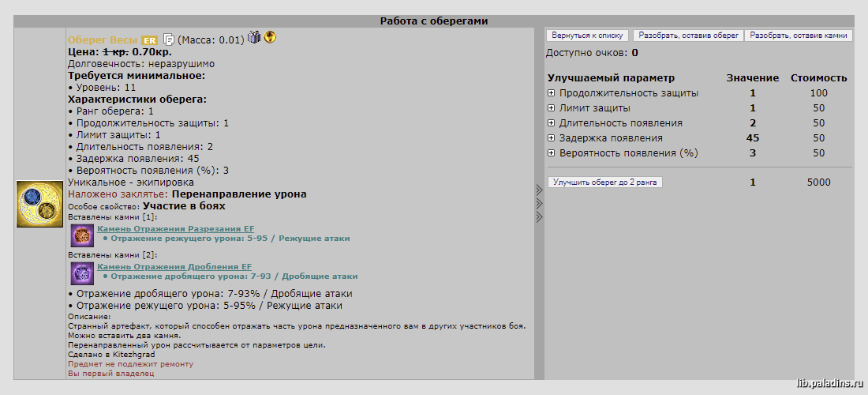Screen dimensions: 868x395
Task: Open the Камень Отражения Разрезания EF link
Action: click(x=175, y=229)
